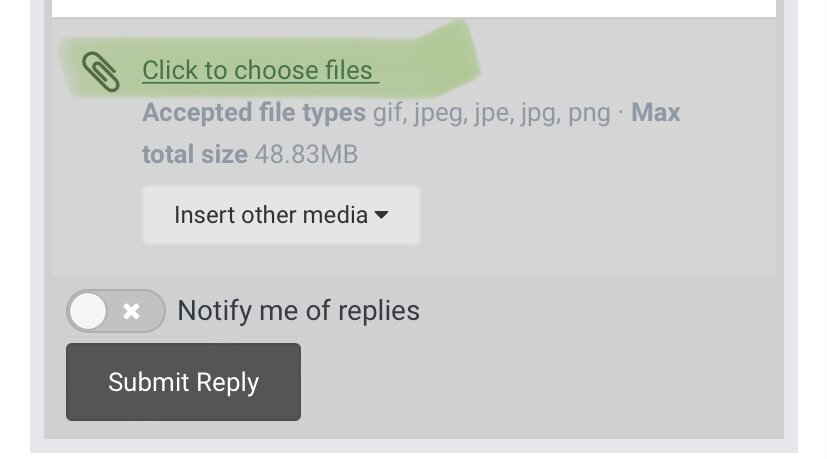827x459 pixels.
Task: Click the 'jpg' file type text
Action: click(536, 113)
